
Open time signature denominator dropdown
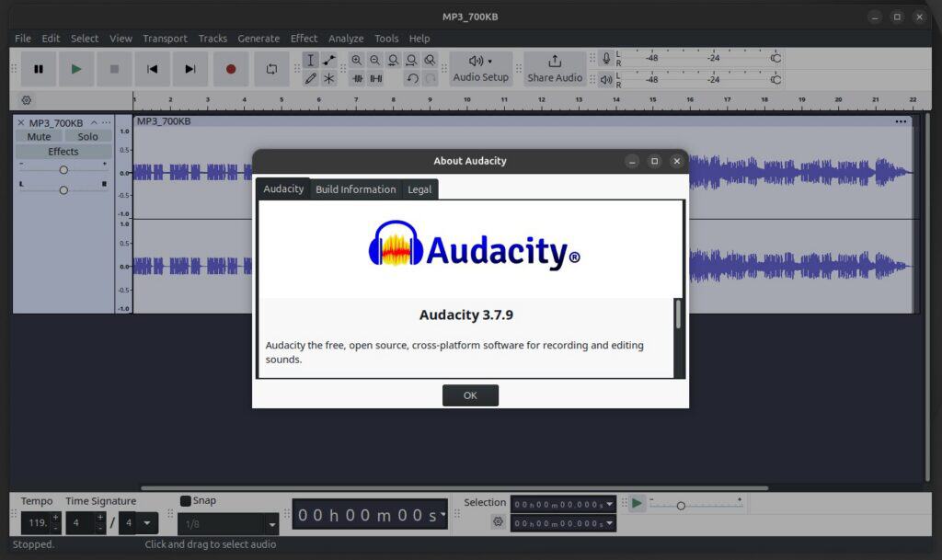tap(146, 523)
